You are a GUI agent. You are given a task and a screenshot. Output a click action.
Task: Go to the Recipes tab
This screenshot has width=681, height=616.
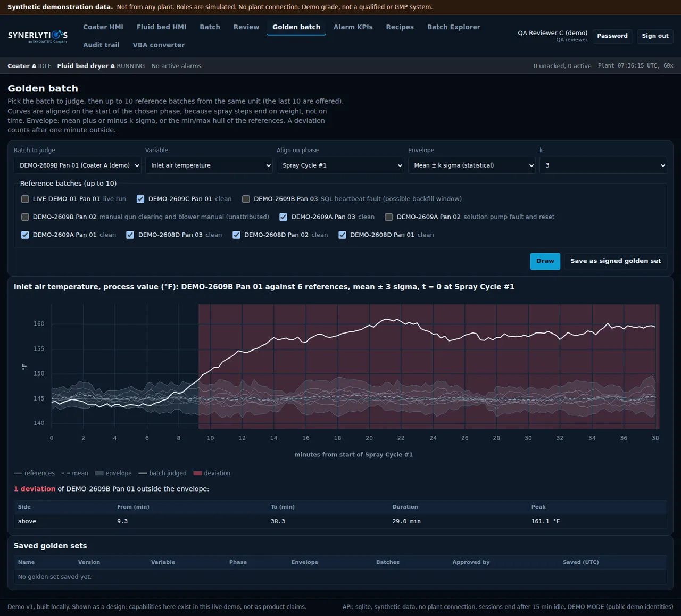coord(400,27)
